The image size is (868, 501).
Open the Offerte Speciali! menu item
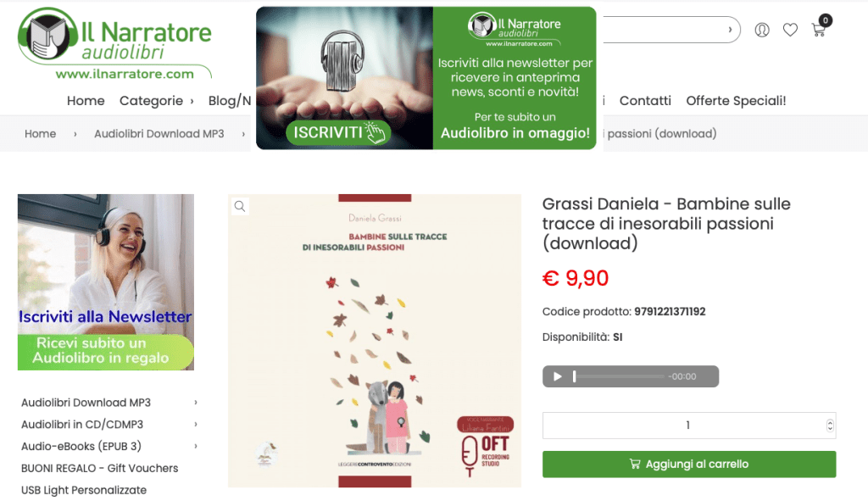[x=736, y=101]
